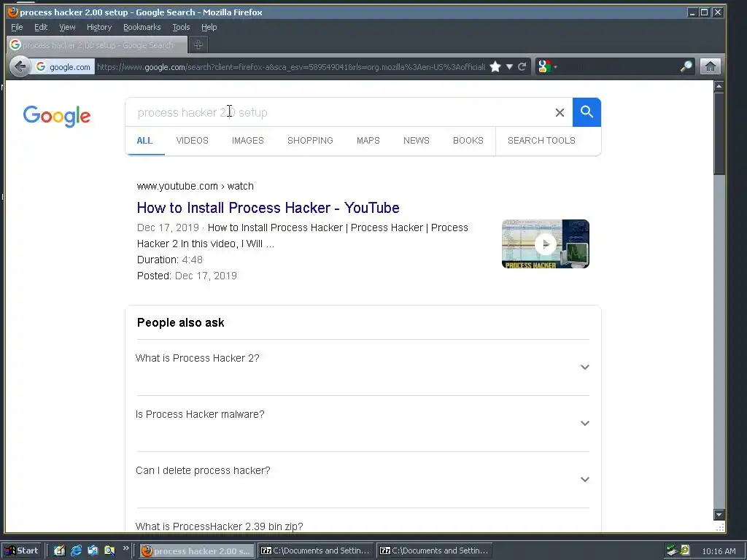Click the Google logo

point(57,116)
